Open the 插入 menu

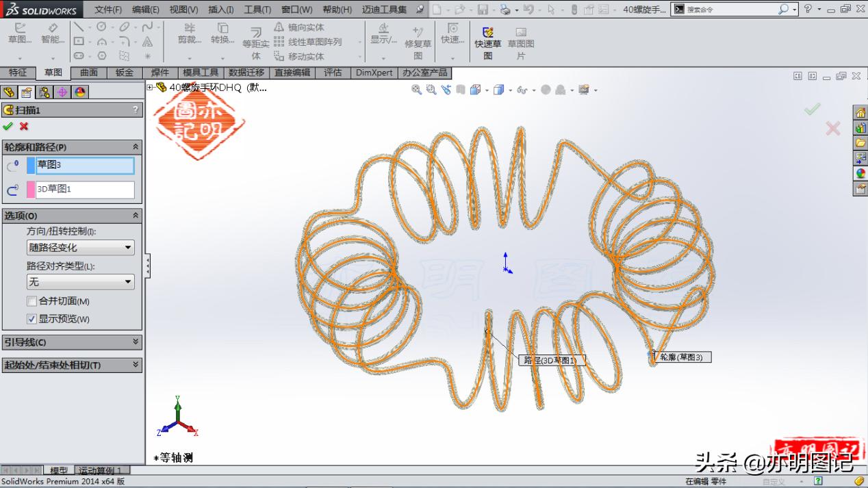click(220, 10)
